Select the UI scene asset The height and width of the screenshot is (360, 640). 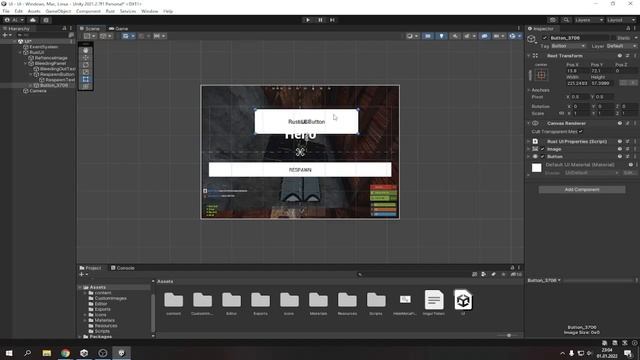[463, 302]
